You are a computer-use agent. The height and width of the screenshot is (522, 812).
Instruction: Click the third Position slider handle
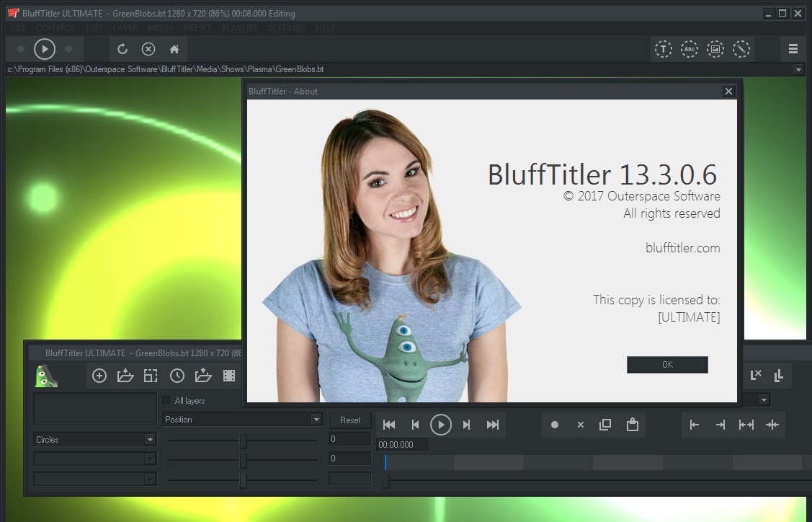pos(243,481)
